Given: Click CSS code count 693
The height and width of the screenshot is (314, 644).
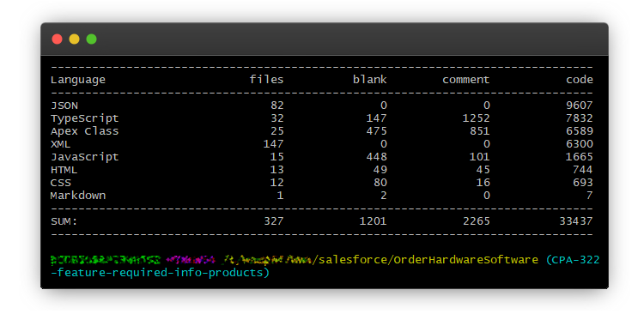Looking at the screenshot, I should 583,182.
